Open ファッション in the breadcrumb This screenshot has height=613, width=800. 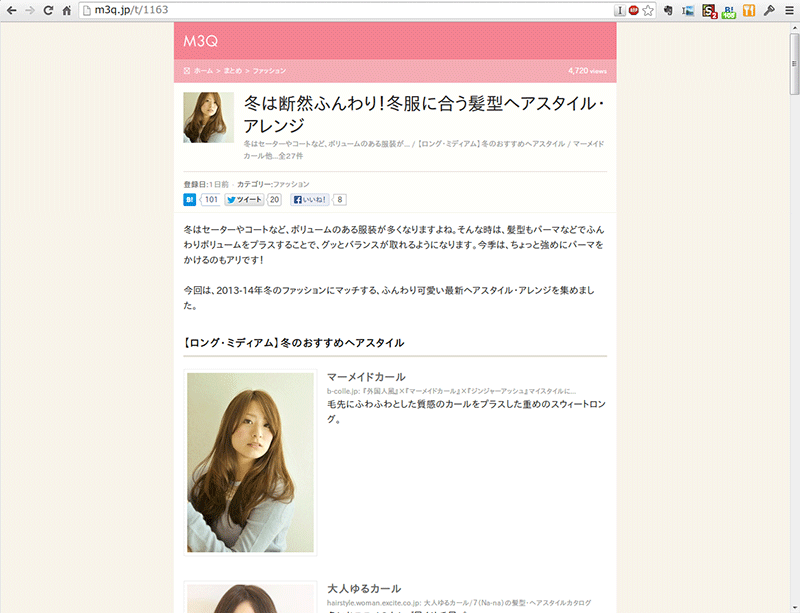[x=269, y=71]
